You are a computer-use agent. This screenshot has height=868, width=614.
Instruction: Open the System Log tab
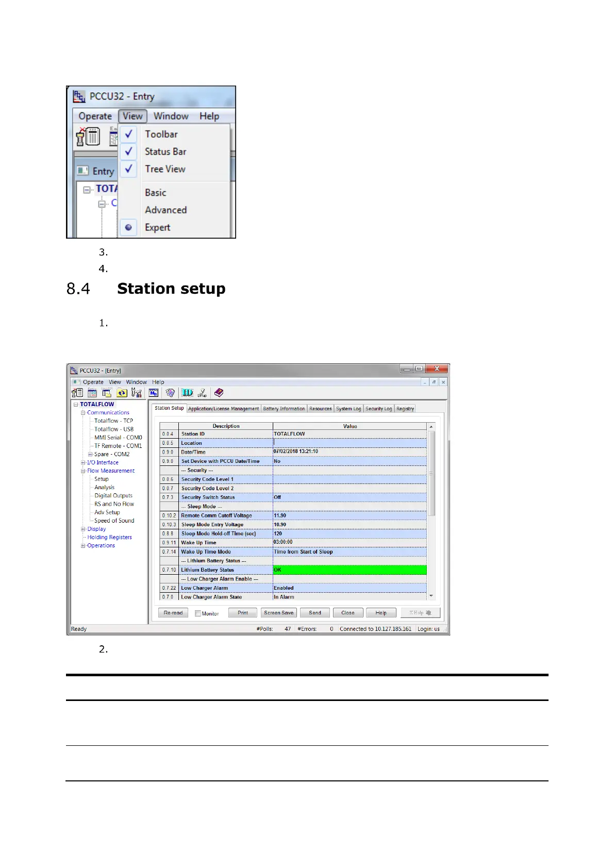pos(349,409)
